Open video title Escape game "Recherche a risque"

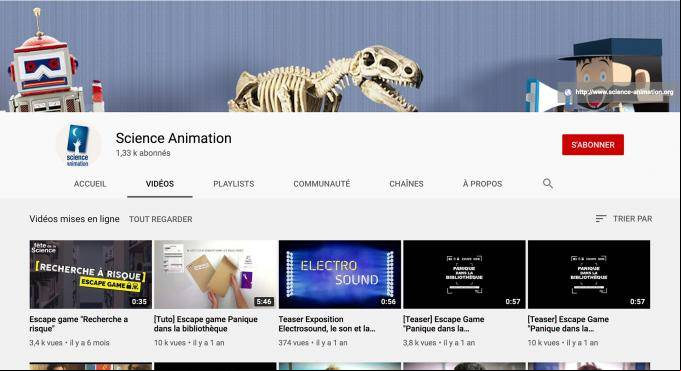79,324
